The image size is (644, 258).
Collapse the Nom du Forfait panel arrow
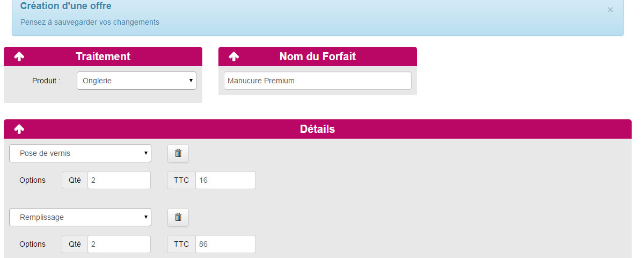click(x=234, y=56)
